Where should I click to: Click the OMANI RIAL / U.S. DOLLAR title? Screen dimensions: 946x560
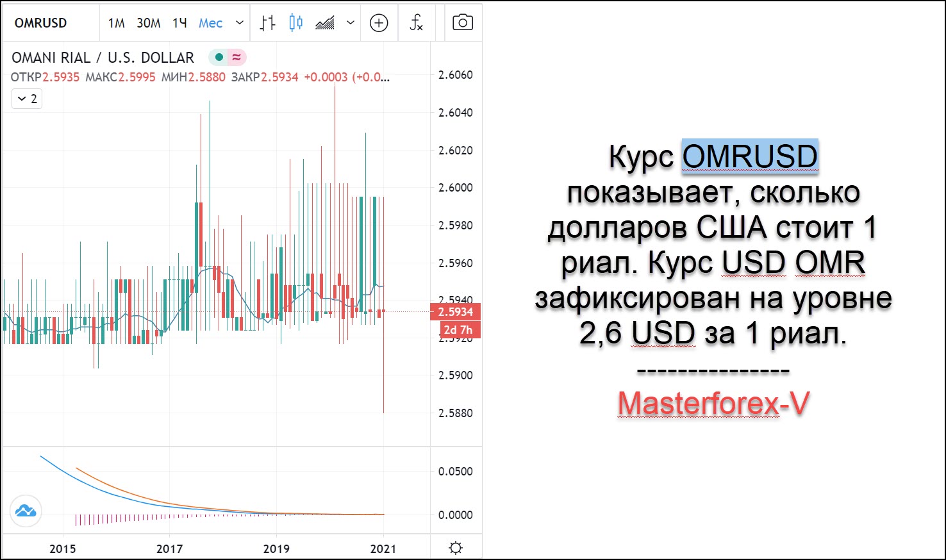[x=103, y=58]
